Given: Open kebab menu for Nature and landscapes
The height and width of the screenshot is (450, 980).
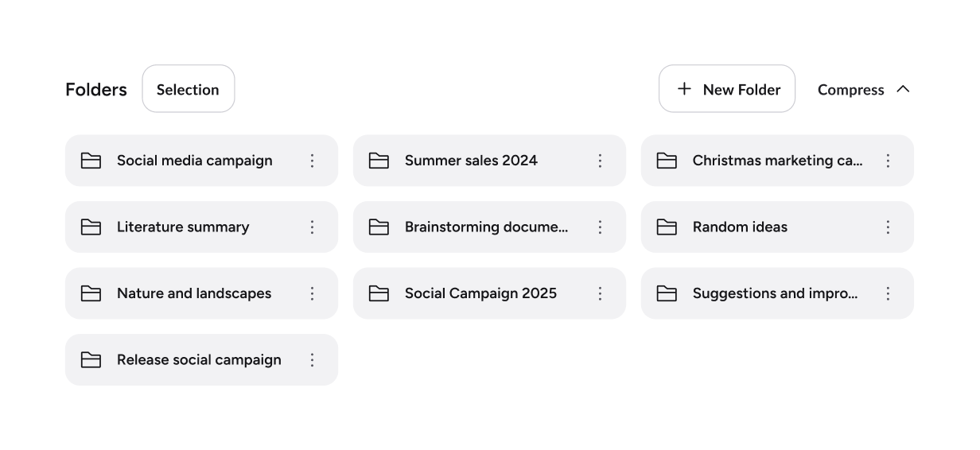Looking at the screenshot, I should point(312,293).
